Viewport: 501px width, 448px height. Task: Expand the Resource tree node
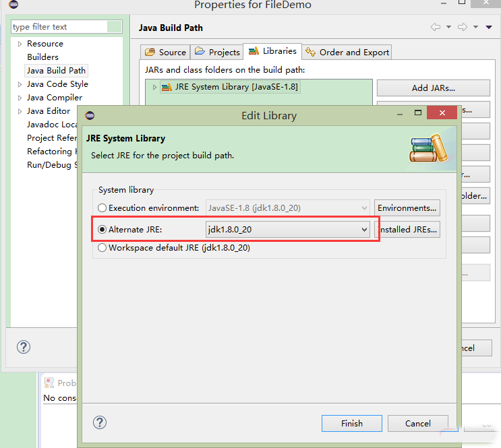point(20,44)
